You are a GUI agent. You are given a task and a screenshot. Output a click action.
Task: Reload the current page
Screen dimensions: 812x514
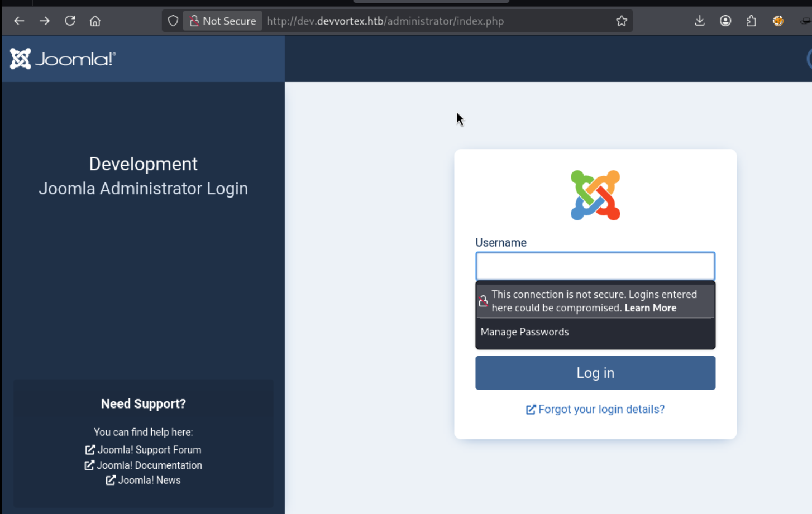pyautogui.click(x=70, y=21)
